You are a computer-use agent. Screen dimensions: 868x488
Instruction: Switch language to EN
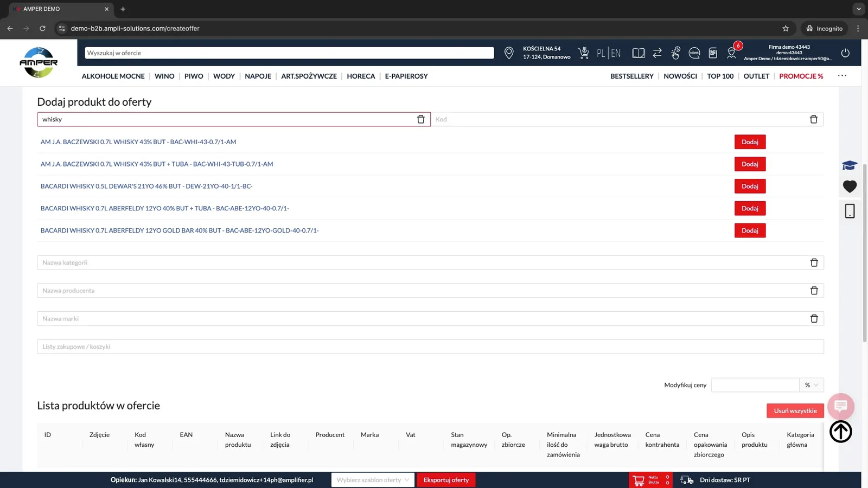point(616,53)
